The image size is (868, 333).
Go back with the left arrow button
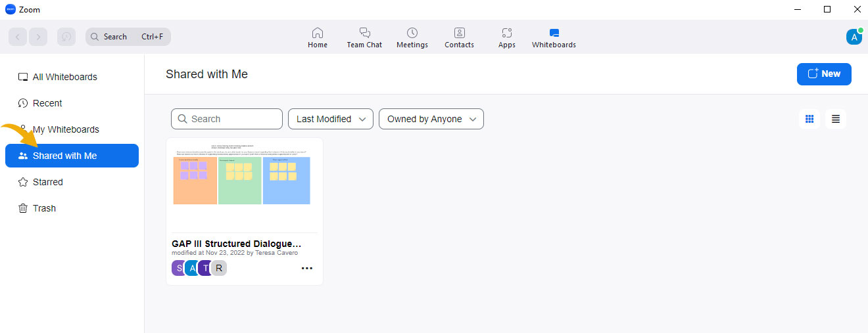click(x=18, y=37)
